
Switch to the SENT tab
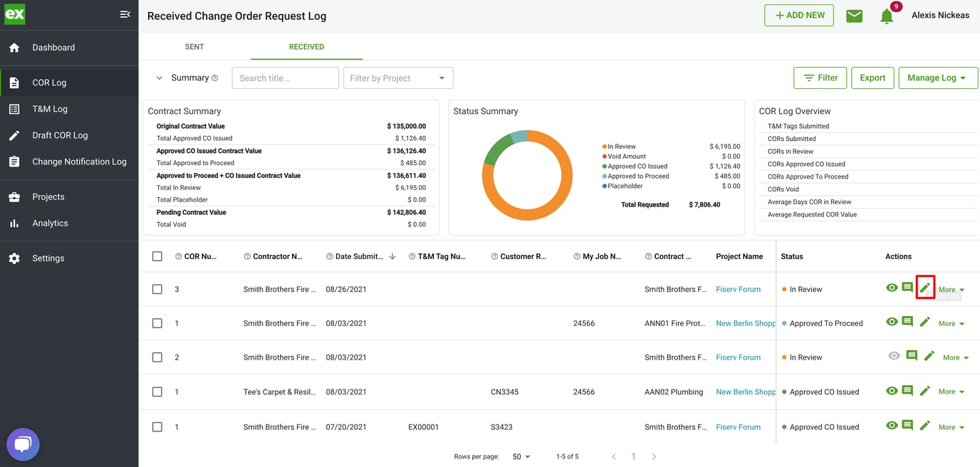pos(194,46)
